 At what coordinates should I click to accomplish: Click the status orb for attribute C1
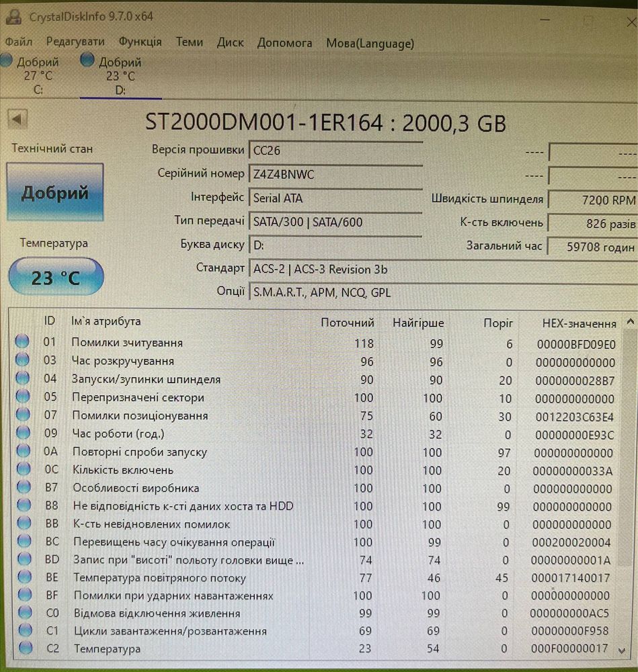[x=26, y=630]
